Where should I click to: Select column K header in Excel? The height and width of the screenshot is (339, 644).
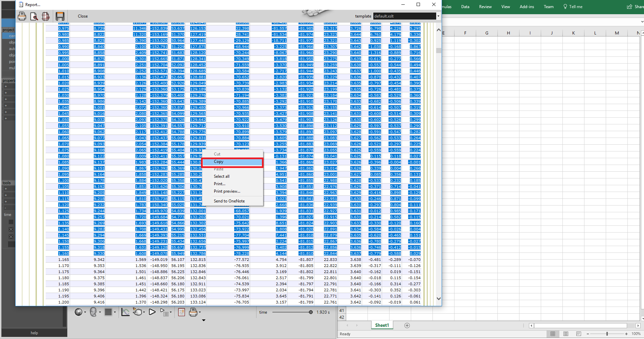click(573, 33)
